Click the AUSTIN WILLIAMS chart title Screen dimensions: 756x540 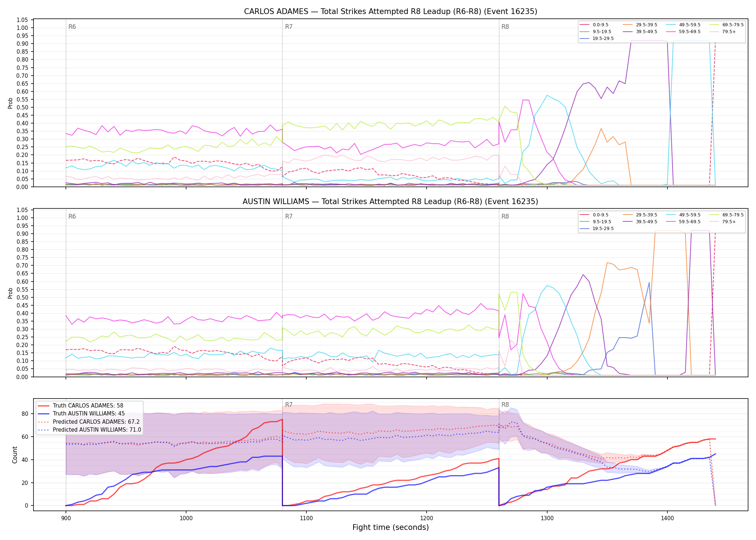pyautogui.click(x=391, y=202)
